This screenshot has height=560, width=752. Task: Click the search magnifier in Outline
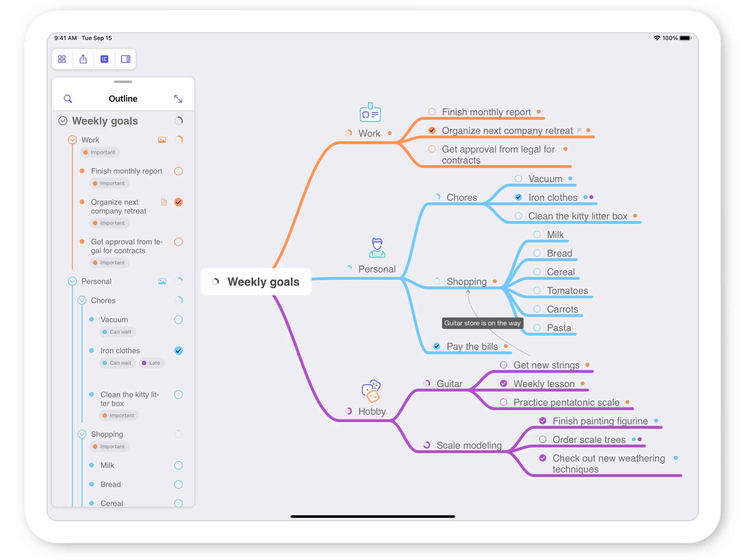[x=68, y=99]
